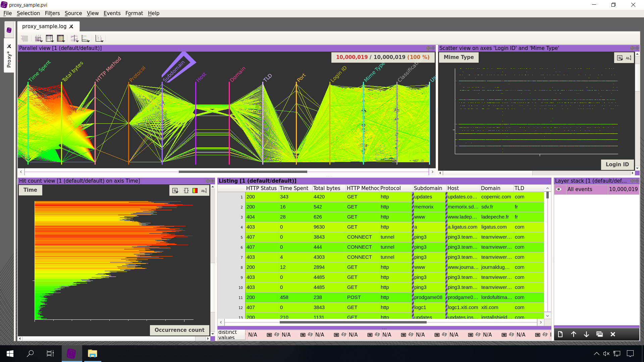Click the Mime Type axis button
Viewport: 644px width, 362px height.
click(458, 57)
